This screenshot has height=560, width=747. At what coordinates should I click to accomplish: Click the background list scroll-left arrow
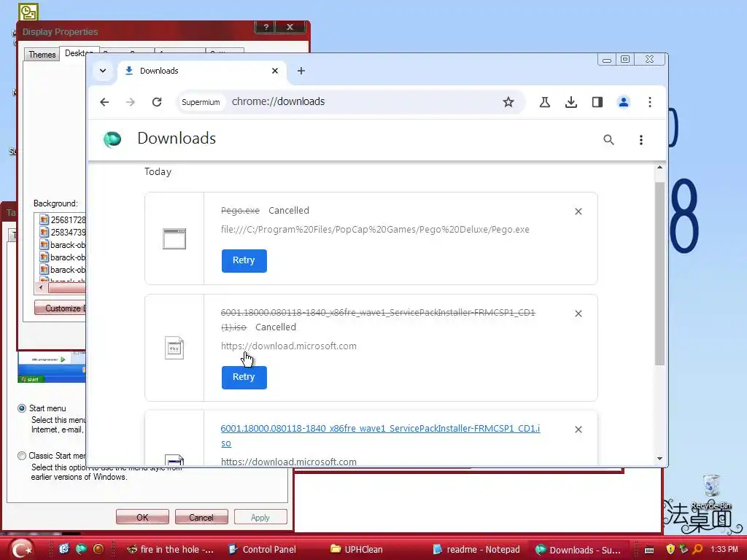coord(41,287)
